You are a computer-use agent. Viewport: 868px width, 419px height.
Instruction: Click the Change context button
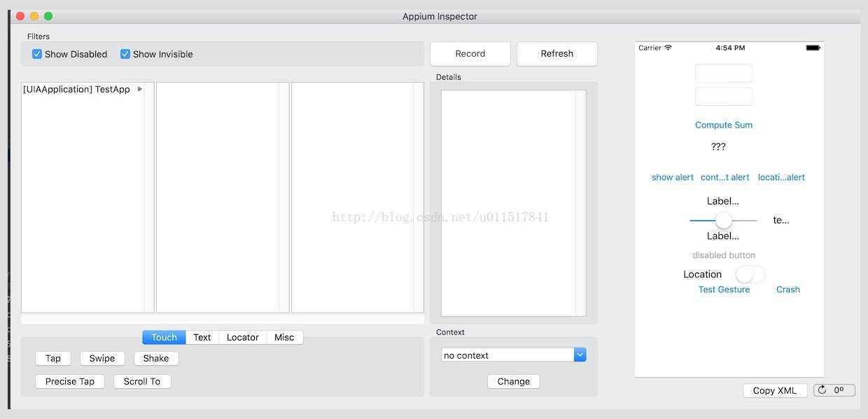[514, 381]
